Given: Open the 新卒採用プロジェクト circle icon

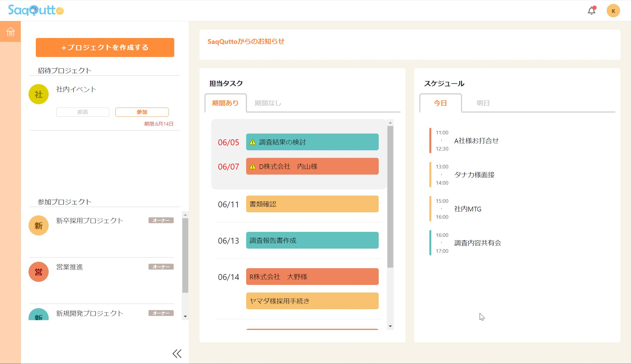Looking at the screenshot, I should (39, 225).
